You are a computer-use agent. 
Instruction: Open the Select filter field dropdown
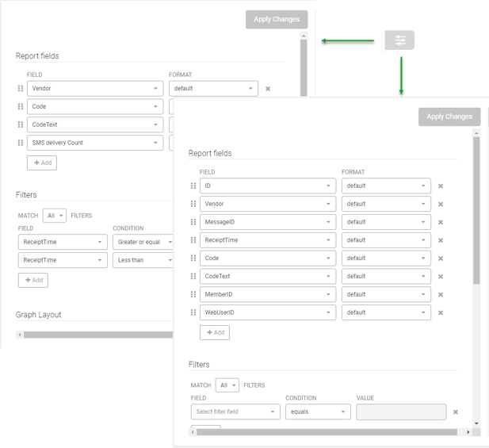coord(235,412)
